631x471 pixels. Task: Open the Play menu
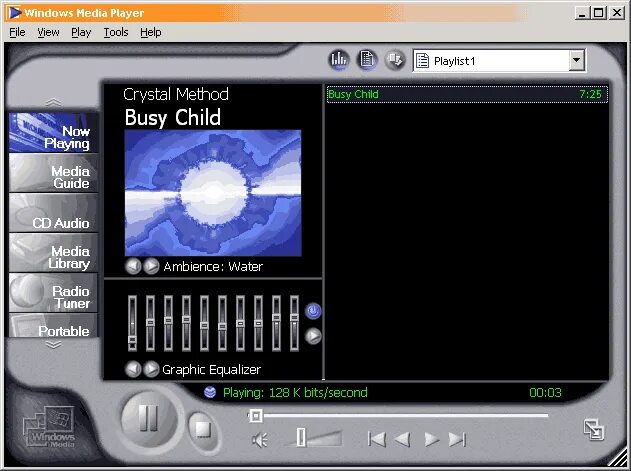click(x=81, y=32)
